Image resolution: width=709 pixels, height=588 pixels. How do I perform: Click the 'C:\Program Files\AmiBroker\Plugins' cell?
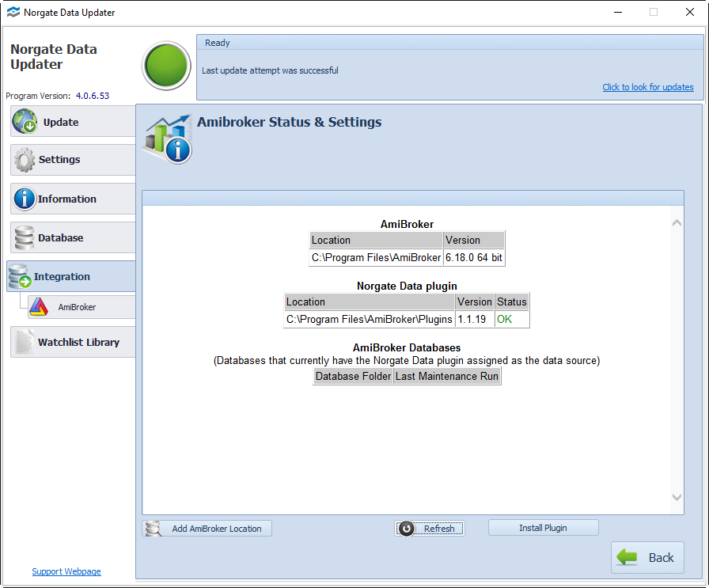(x=369, y=320)
